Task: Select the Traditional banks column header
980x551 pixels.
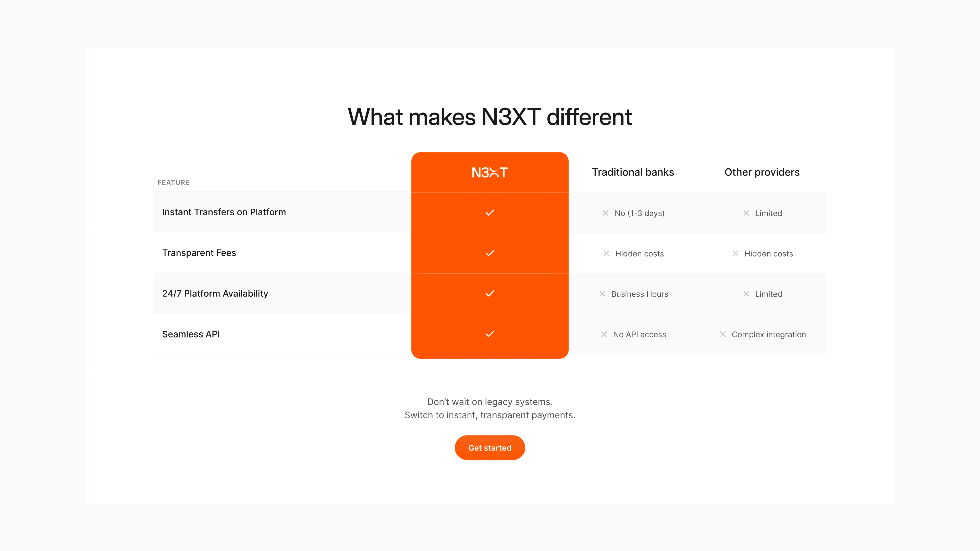Action: tap(633, 172)
